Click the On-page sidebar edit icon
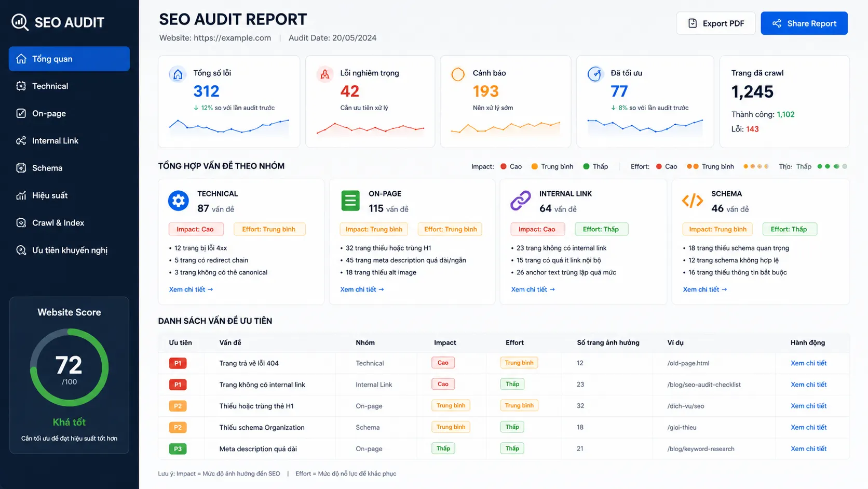868x489 pixels. [21, 113]
